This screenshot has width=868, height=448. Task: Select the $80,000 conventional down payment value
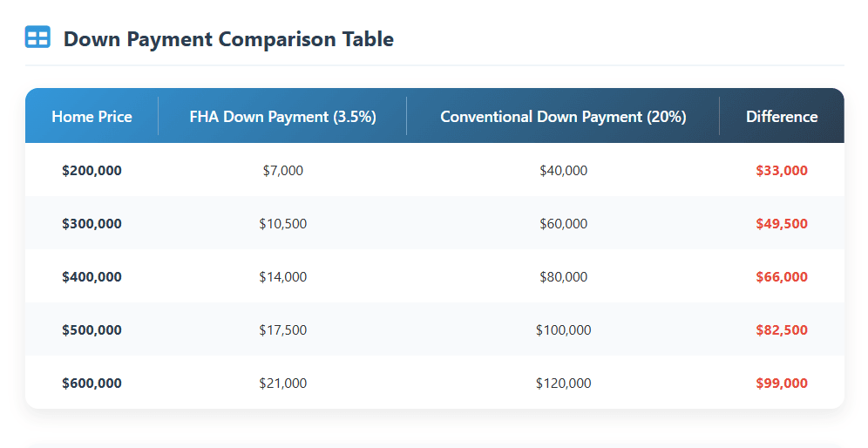(563, 277)
